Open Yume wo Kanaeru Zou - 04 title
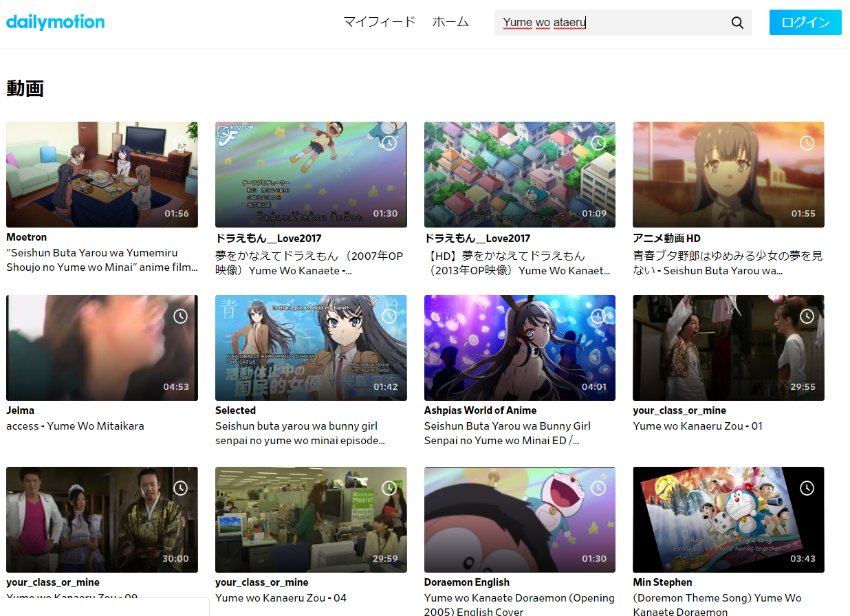 281,598
